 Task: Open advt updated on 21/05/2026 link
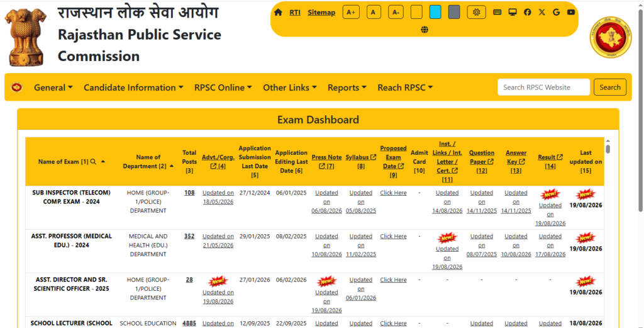tap(218, 241)
